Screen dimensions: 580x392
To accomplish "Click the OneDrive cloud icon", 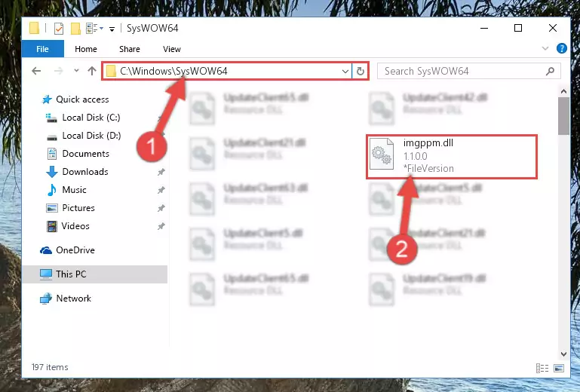I will (46, 250).
